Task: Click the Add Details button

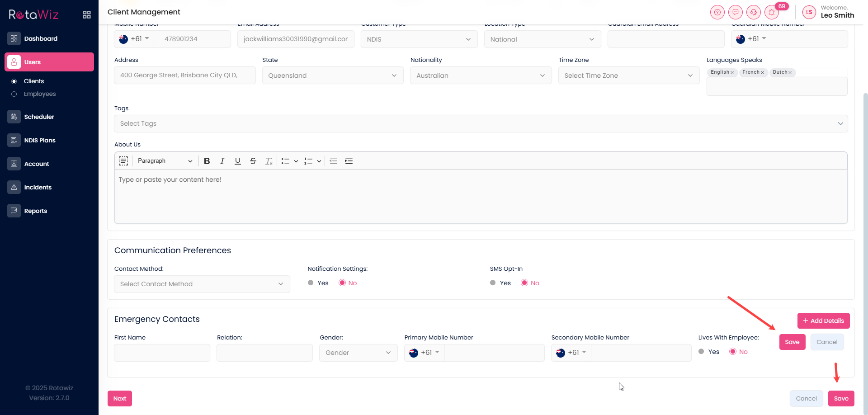Action: pos(823,321)
